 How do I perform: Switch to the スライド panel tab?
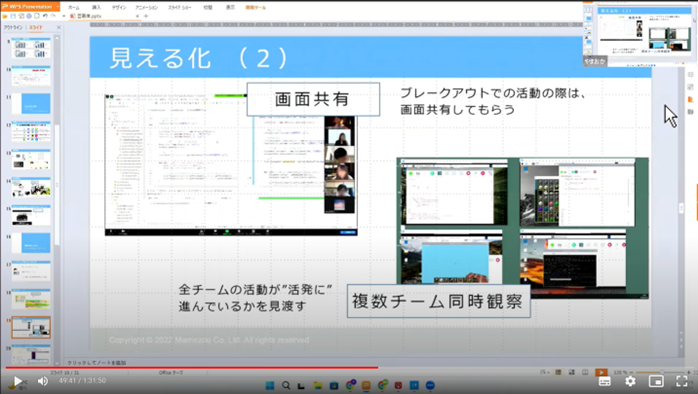click(36, 28)
